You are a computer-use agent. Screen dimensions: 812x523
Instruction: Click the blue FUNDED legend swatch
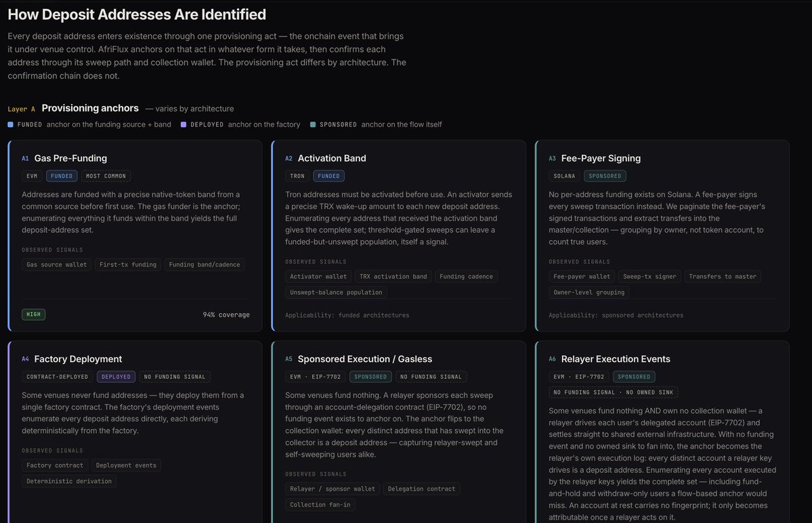coord(10,124)
